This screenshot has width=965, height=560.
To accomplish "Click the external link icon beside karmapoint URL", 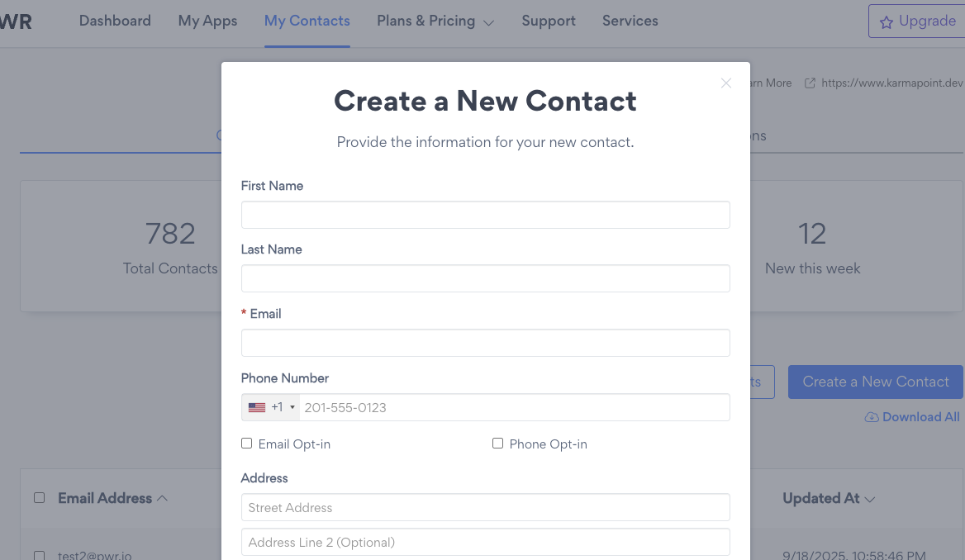I will click(x=810, y=83).
